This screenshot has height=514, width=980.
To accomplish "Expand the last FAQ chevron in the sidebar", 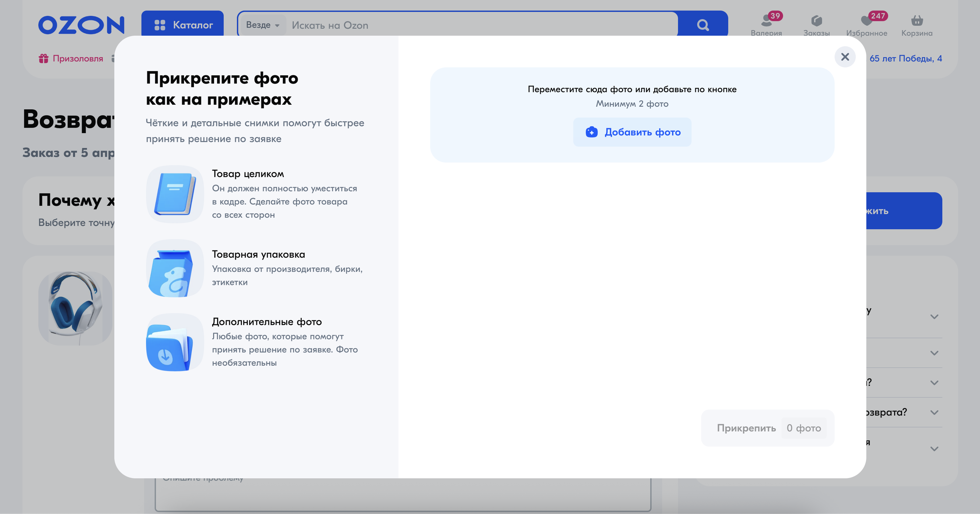I will click(x=934, y=449).
